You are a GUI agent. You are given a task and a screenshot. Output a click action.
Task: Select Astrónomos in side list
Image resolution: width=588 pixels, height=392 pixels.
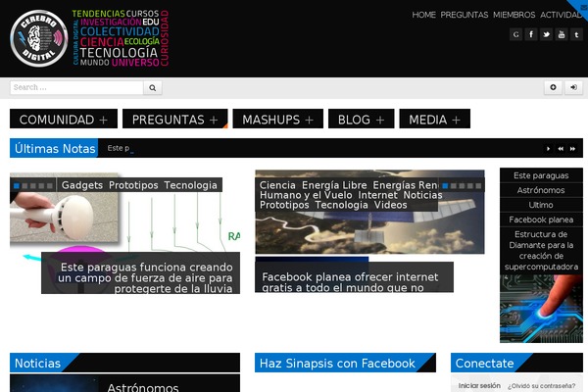[x=541, y=190]
